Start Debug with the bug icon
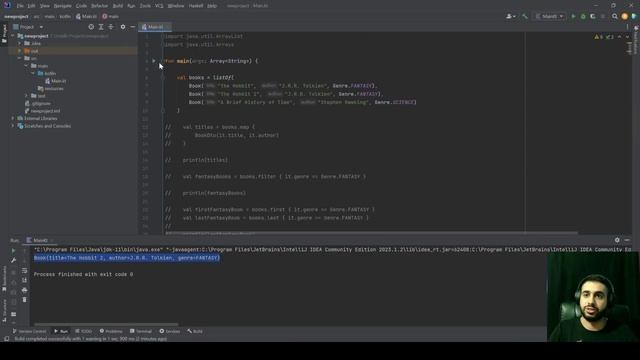 pos(583,16)
